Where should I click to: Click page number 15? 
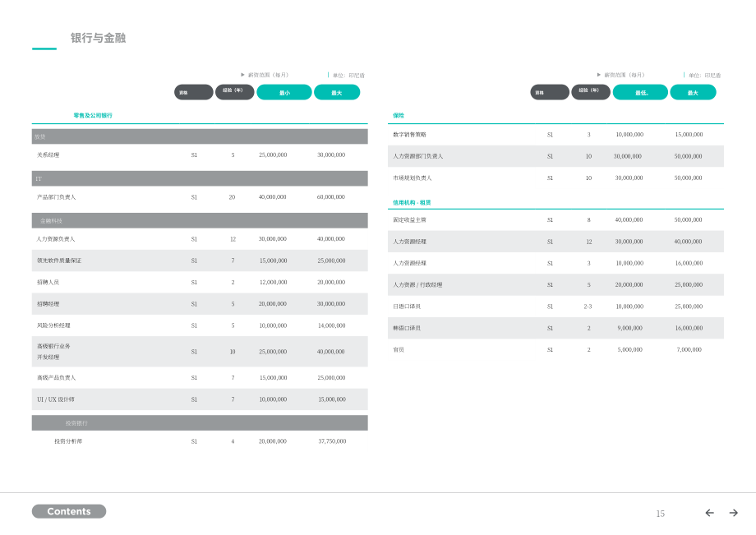[661, 514]
